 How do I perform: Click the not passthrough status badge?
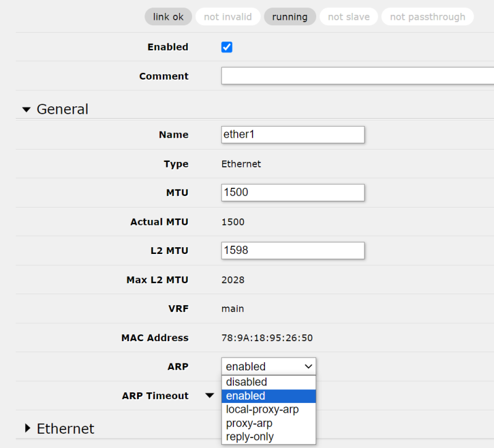(x=427, y=17)
